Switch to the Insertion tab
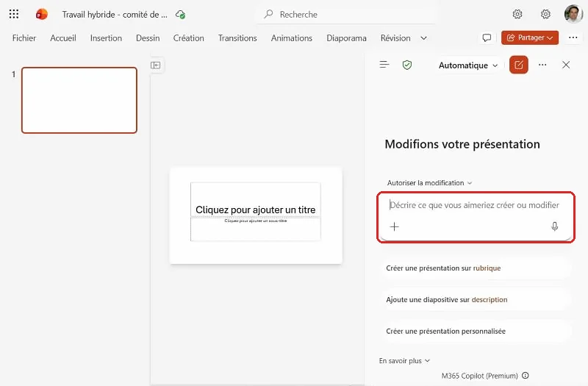The image size is (588, 386). pos(106,38)
